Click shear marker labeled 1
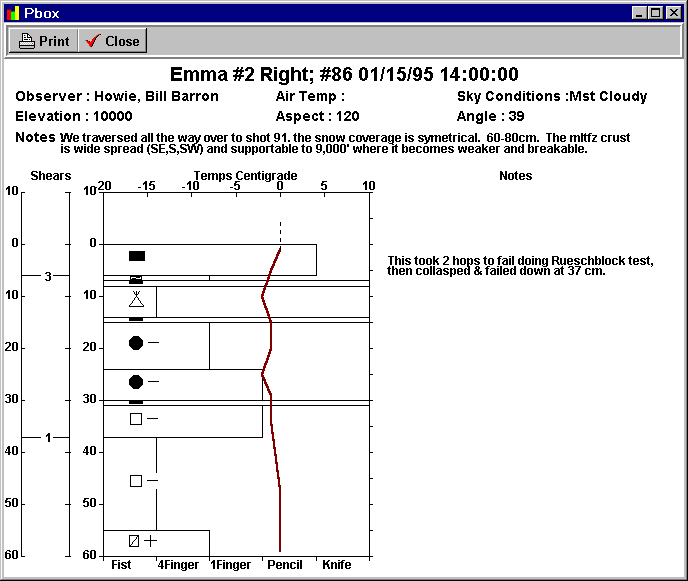 [x=47, y=437]
